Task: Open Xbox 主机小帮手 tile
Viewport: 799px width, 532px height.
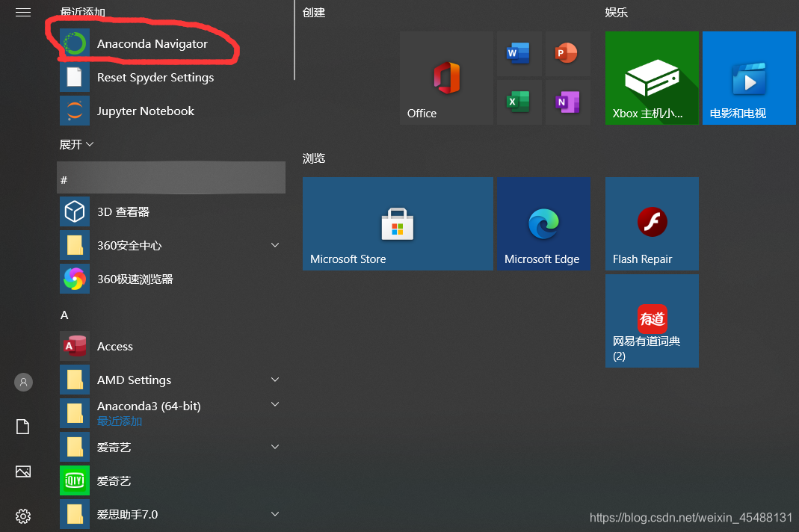Action: click(x=652, y=78)
